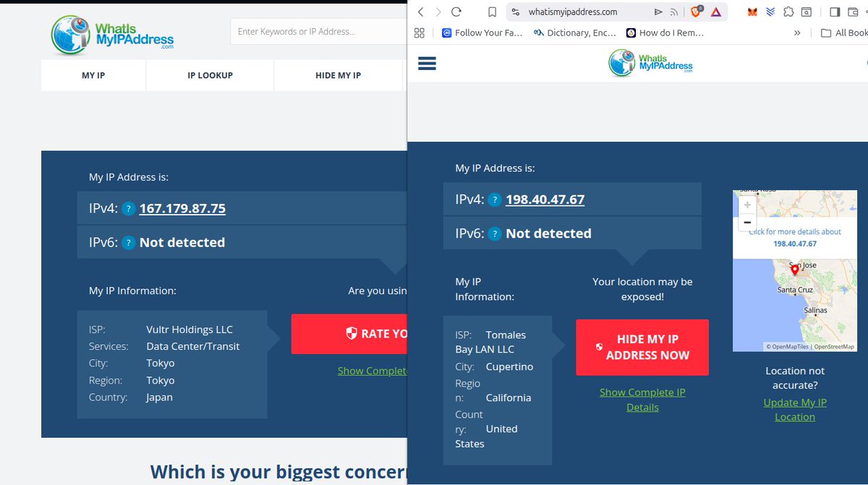The height and width of the screenshot is (485, 868).
Task: Open the MetaMask fox extension
Action: 752,12
